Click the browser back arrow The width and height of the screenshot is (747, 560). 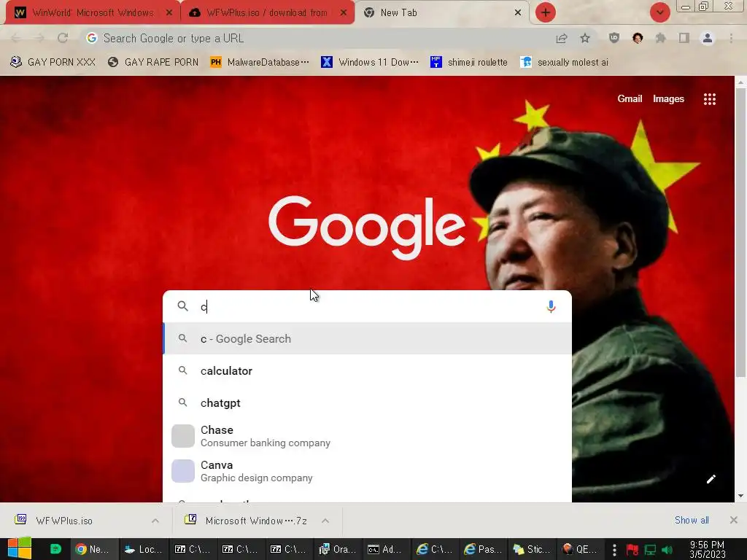click(16, 38)
